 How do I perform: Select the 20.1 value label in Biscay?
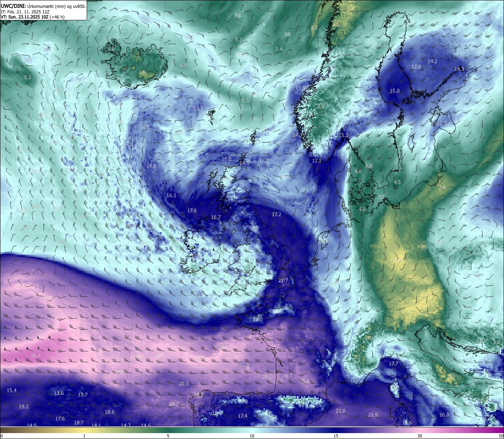(183, 384)
